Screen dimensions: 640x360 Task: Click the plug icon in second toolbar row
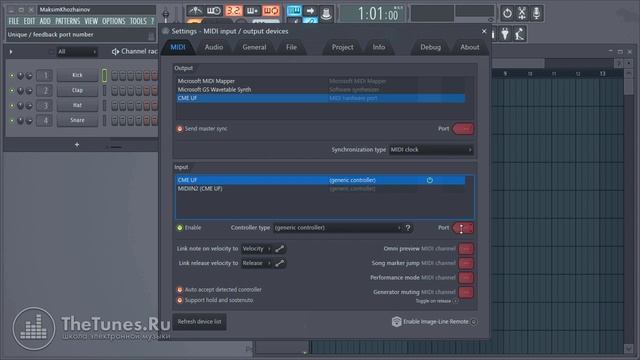tap(505, 34)
